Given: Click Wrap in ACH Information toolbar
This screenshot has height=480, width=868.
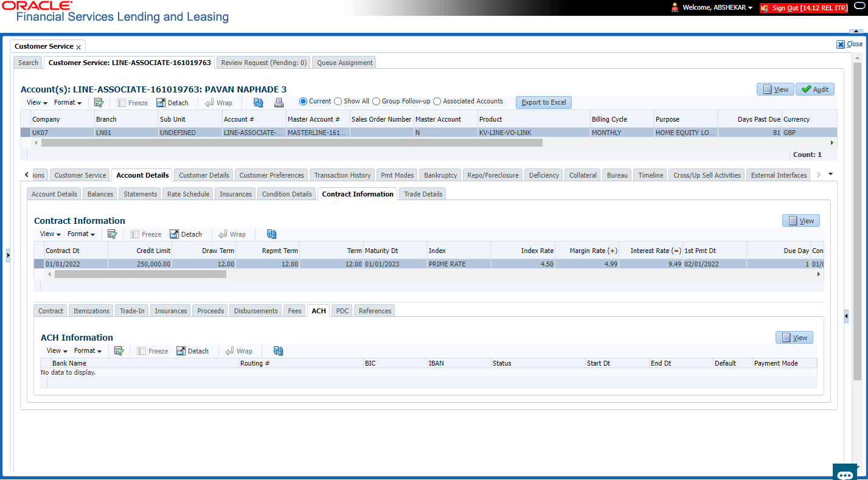Looking at the screenshot, I should (239, 351).
